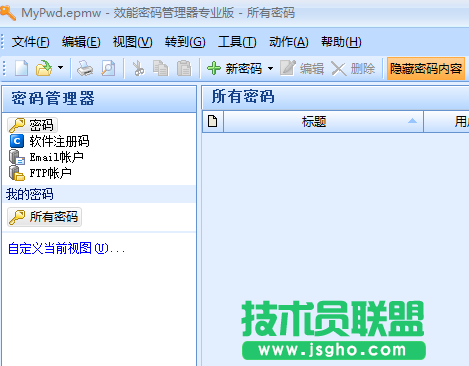Sort by the 标题 column header
The height and width of the screenshot is (366, 469).
click(323, 121)
